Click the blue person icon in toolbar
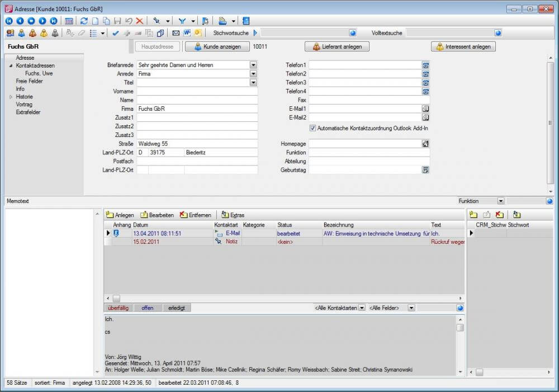The image size is (559, 392). pos(22,33)
